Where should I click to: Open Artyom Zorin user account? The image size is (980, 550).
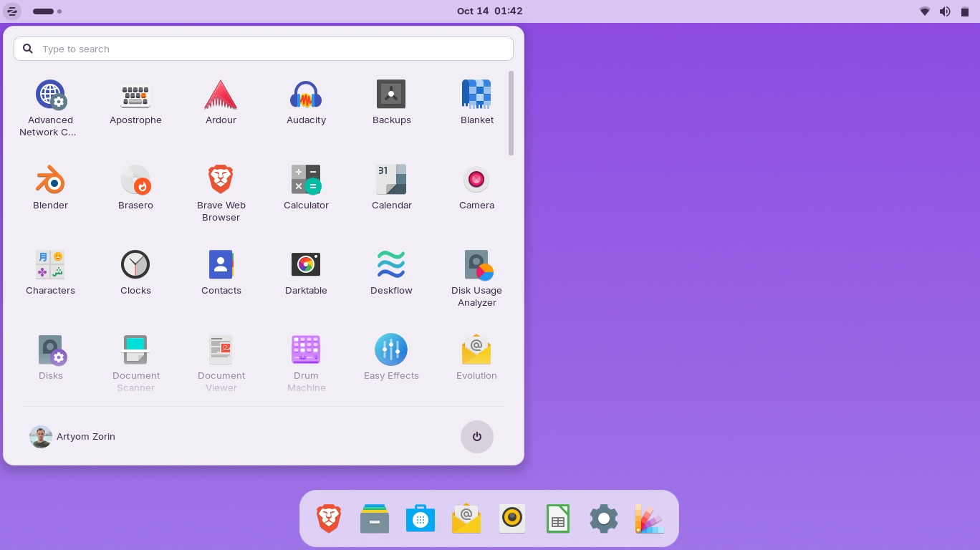coord(72,437)
